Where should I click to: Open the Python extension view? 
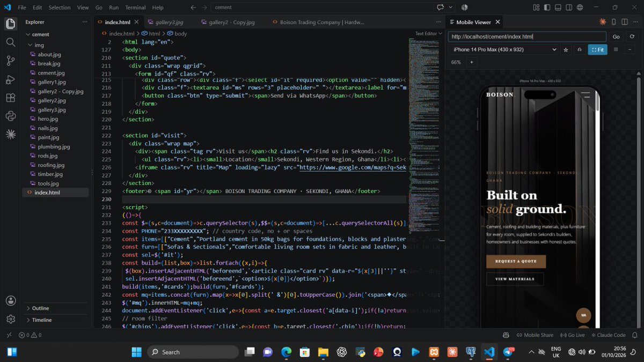[x=10, y=116]
